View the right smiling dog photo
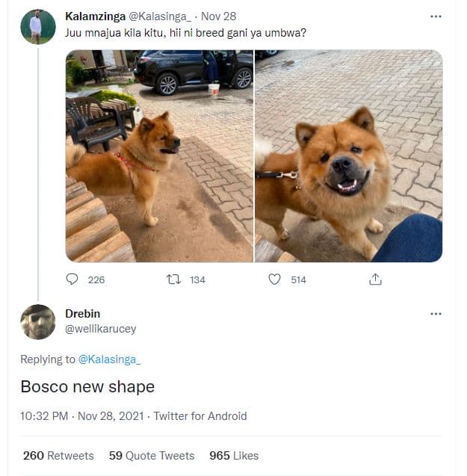The height and width of the screenshot is (476, 467). coord(348,155)
